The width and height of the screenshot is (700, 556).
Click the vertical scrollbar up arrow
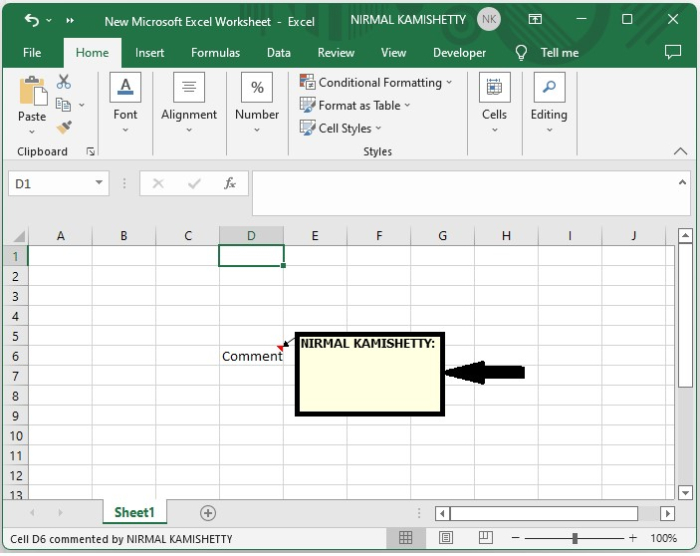tap(685, 235)
